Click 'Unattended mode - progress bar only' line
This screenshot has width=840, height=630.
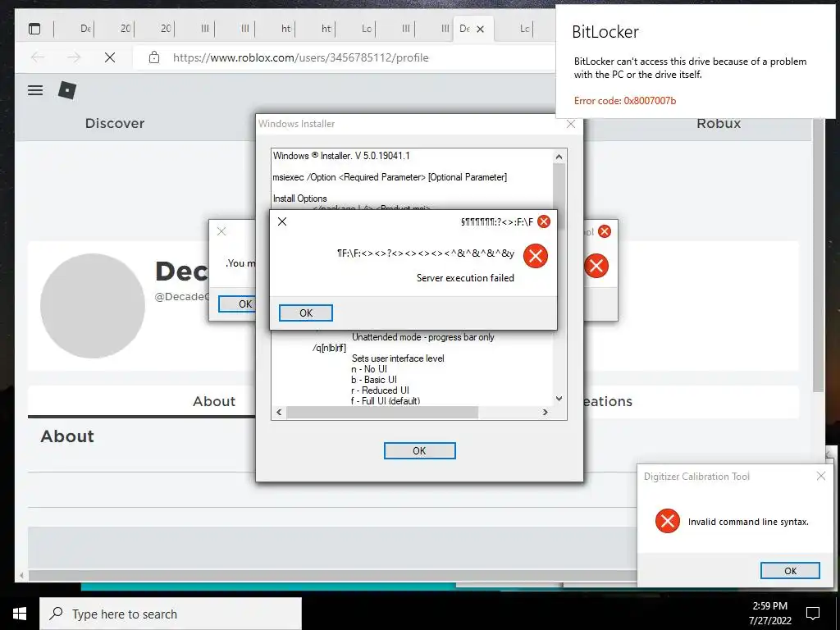pyautogui.click(x=422, y=337)
